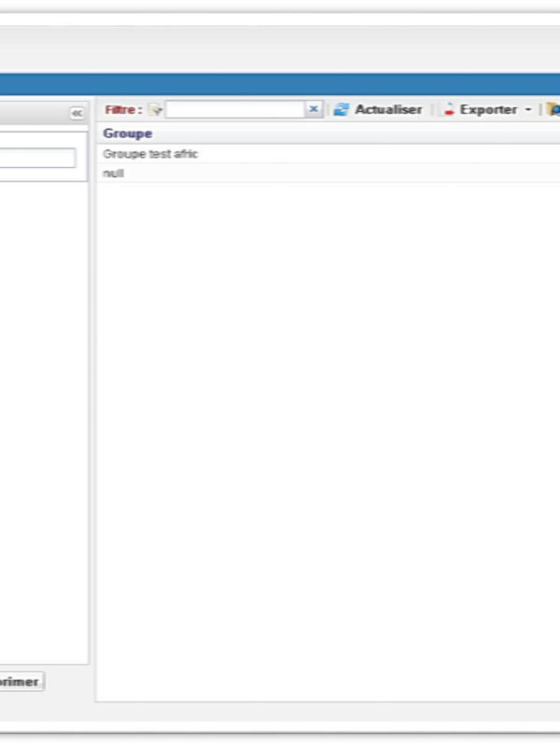Click the cut-off icon right of Exporter
Viewport: 560px width, 747px height.
[553, 110]
